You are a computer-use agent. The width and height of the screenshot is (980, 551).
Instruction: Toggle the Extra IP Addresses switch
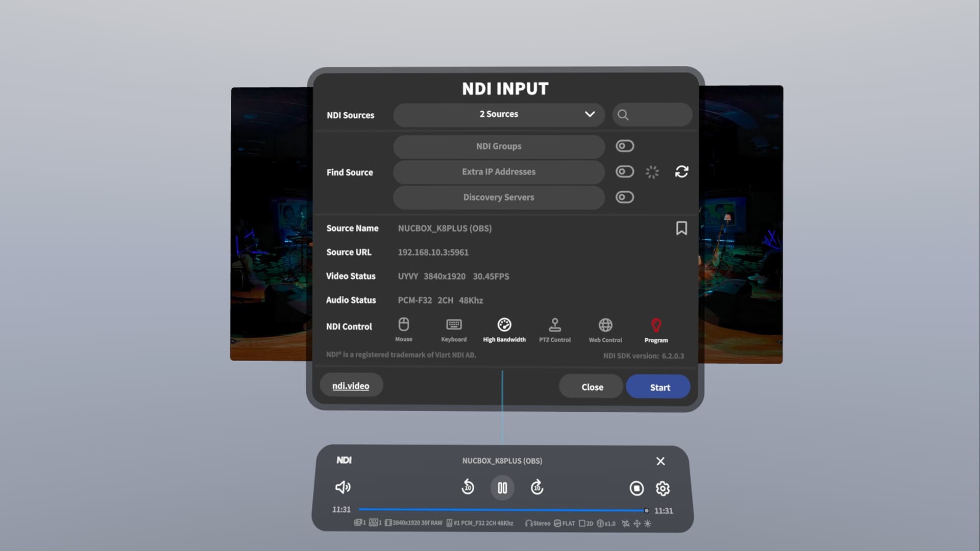click(624, 171)
